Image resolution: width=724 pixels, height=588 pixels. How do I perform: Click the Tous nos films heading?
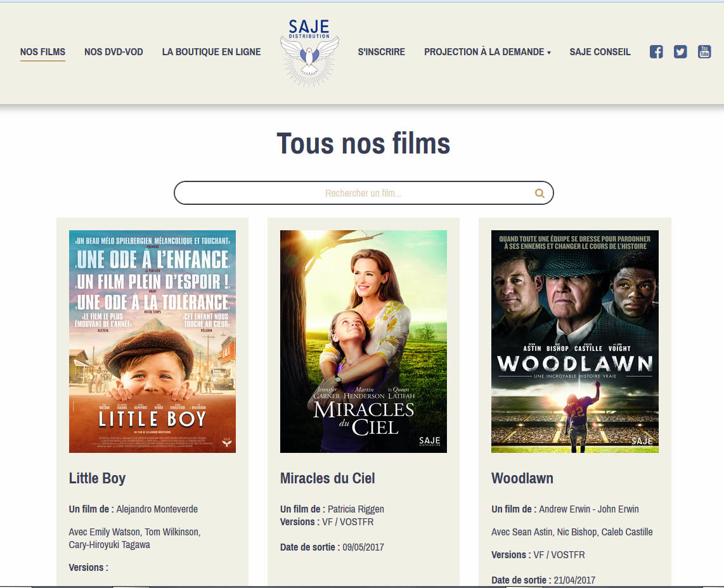pyautogui.click(x=363, y=143)
